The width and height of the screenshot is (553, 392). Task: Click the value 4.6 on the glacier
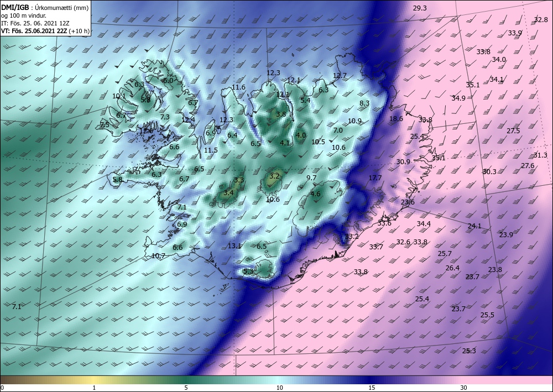point(315,194)
